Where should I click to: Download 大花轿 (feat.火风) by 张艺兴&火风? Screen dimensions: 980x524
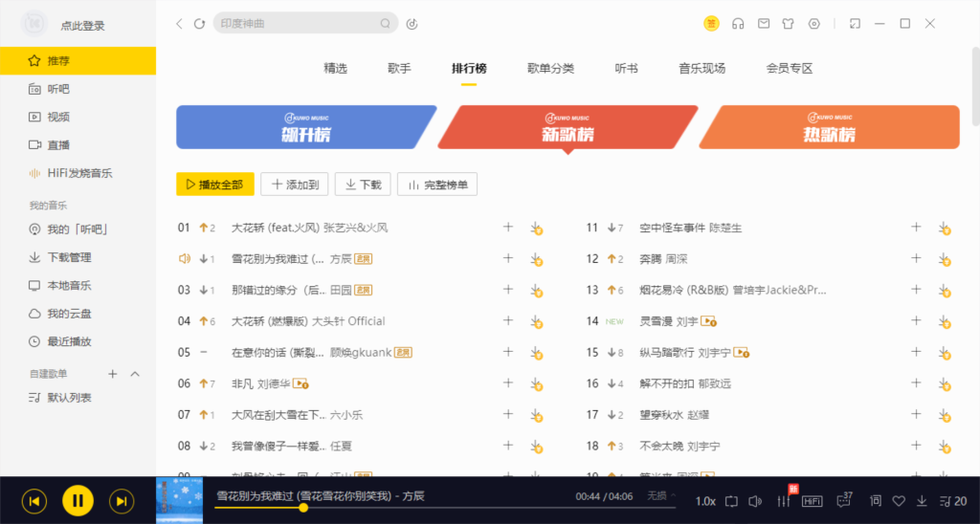point(536,228)
